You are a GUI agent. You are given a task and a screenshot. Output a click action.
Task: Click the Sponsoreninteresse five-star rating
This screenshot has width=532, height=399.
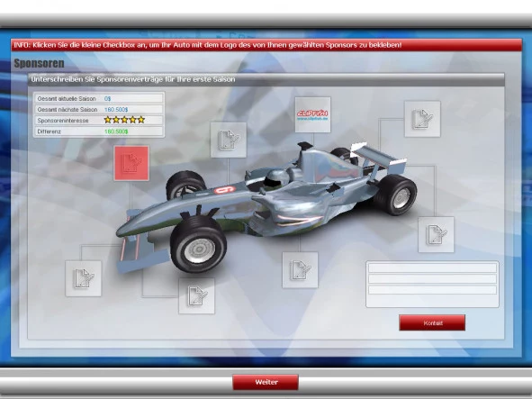click(124, 120)
